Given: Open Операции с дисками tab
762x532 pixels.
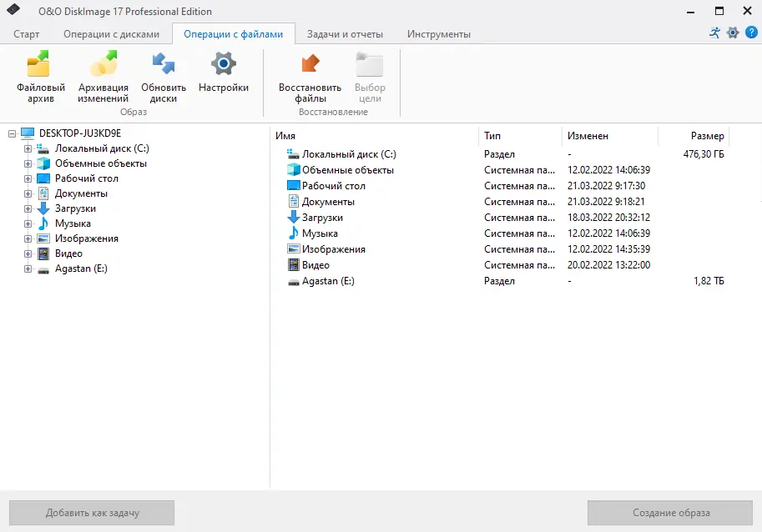Looking at the screenshot, I should (111, 34).
